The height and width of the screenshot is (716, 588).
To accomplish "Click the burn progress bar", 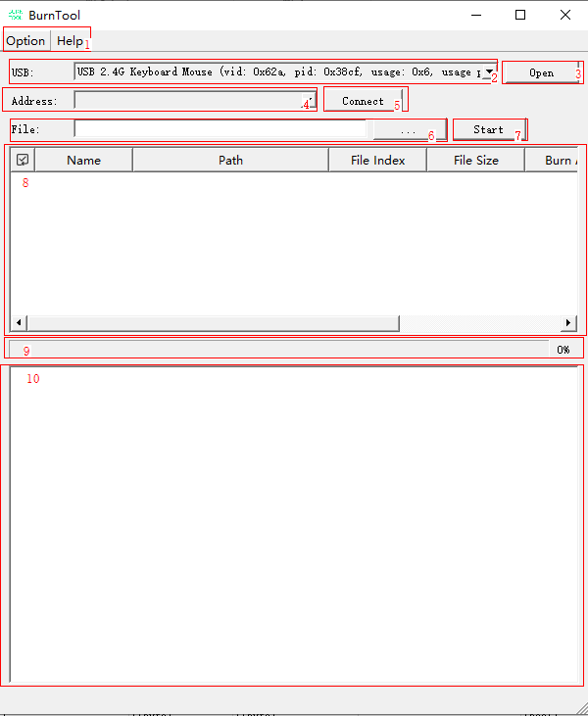I will pos(284,350).
